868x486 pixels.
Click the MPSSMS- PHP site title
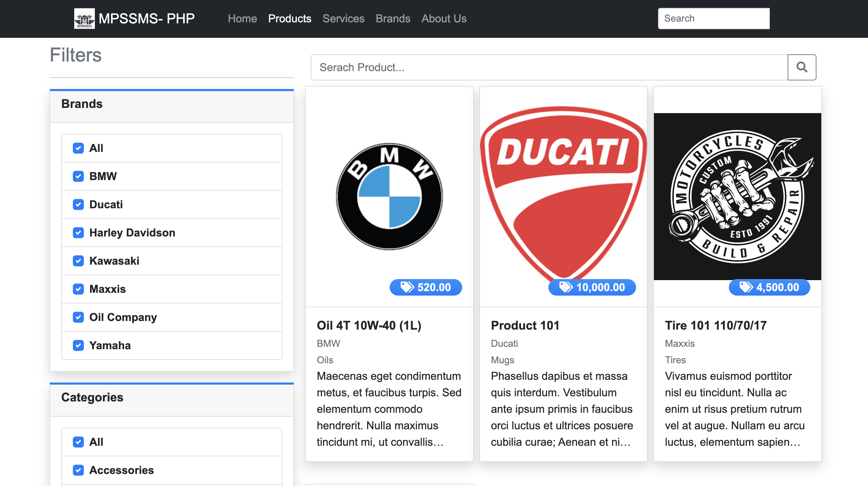[x=147, y=19]
